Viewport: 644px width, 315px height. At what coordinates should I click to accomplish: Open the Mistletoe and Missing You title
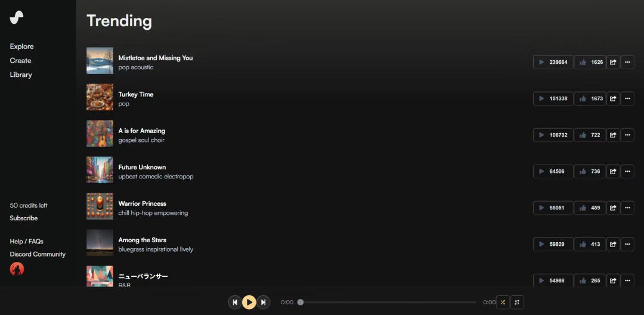click(156, 58)
